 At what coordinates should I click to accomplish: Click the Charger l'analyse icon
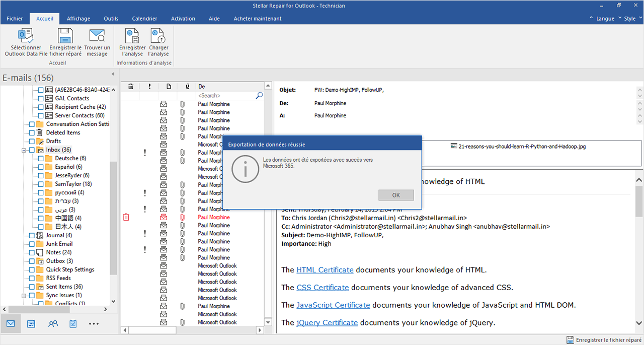click(158, 36)
